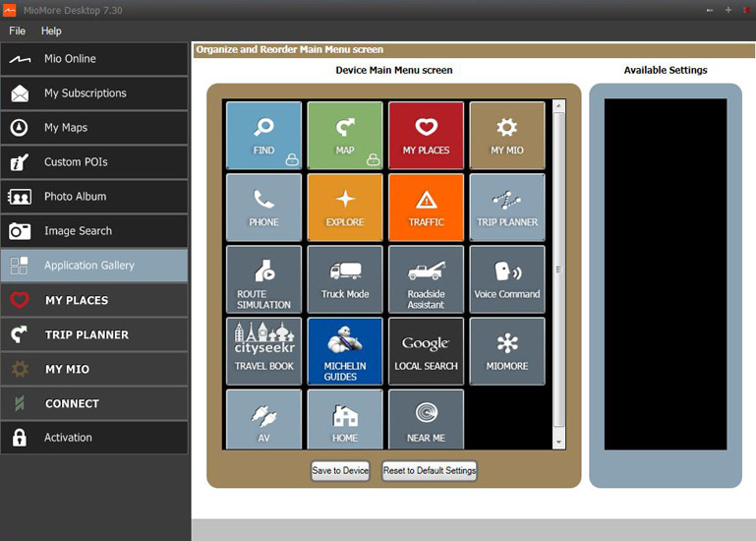
Task: Open the Help menu
Action: click(x=51, y=30)
